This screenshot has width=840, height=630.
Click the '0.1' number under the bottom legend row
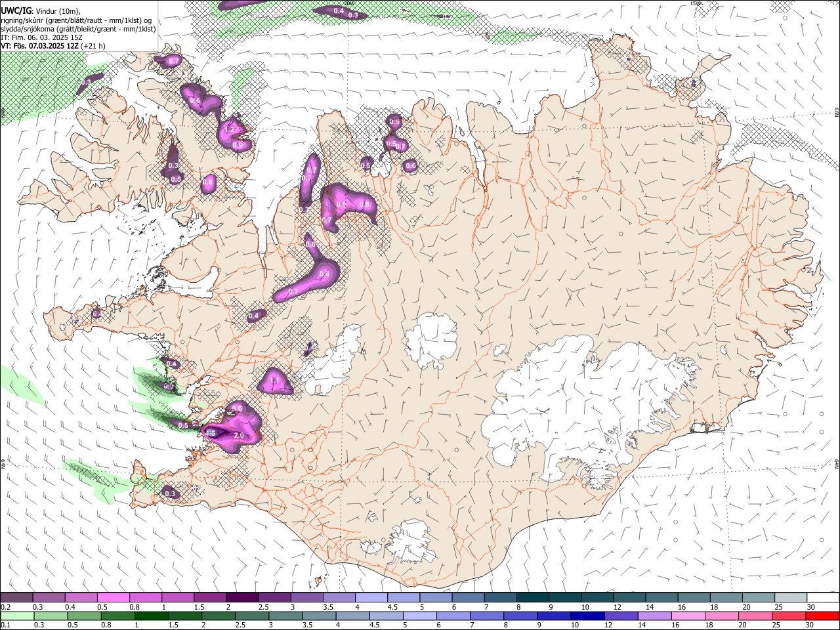[x=5, y=625]
